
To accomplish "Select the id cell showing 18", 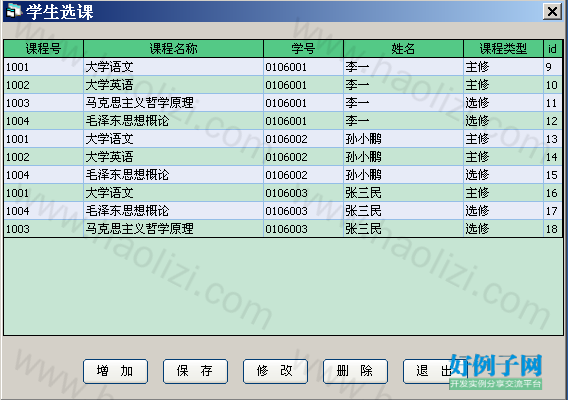I will (x=553, y=229).
